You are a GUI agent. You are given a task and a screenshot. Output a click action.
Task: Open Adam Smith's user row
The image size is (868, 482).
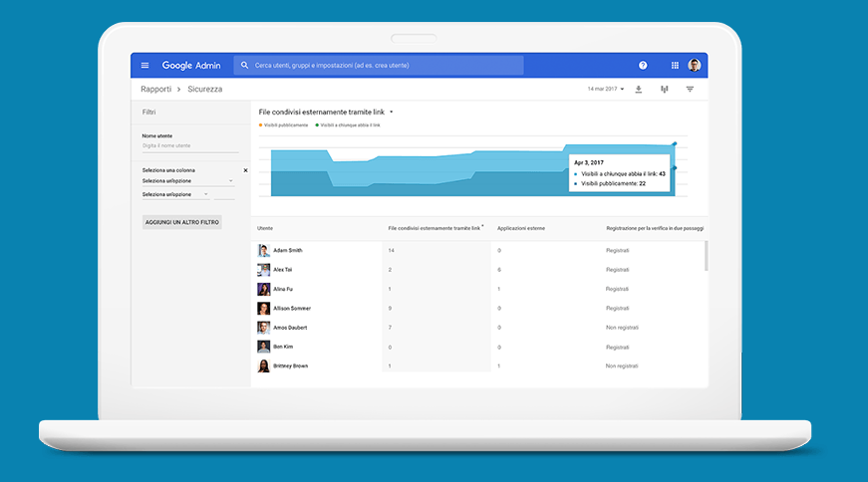click(288, 250)
